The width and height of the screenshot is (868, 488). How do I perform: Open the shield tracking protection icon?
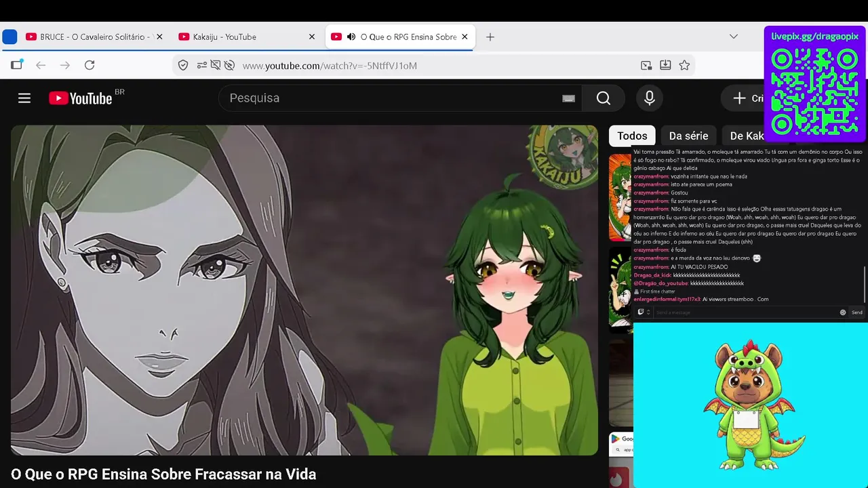pyautogui.click(x=183, y=65)
